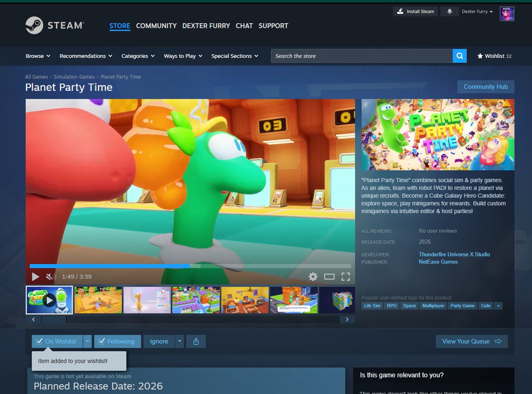Click the Ignore button

(x=159, y=341)
